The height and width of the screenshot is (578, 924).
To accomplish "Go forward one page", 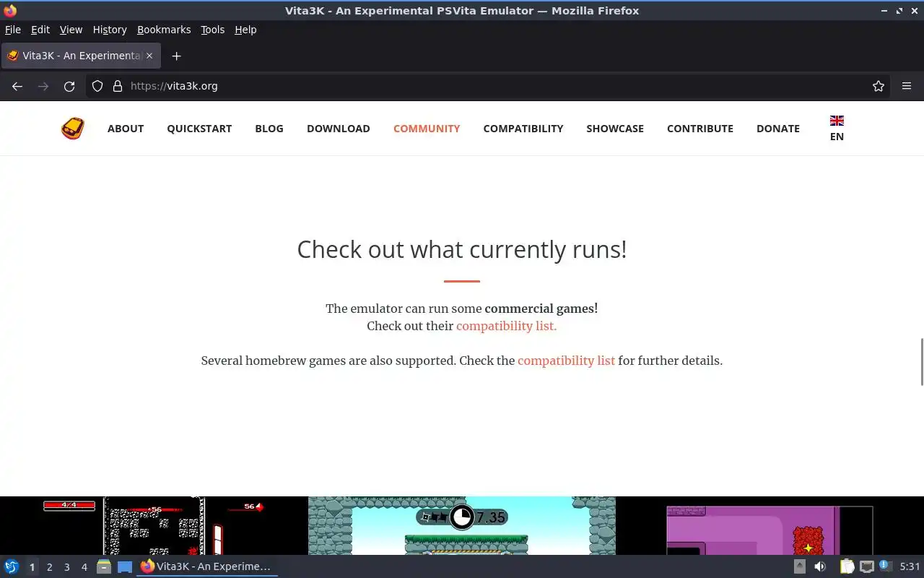I will pyautogui.click(x=43, y=86).
